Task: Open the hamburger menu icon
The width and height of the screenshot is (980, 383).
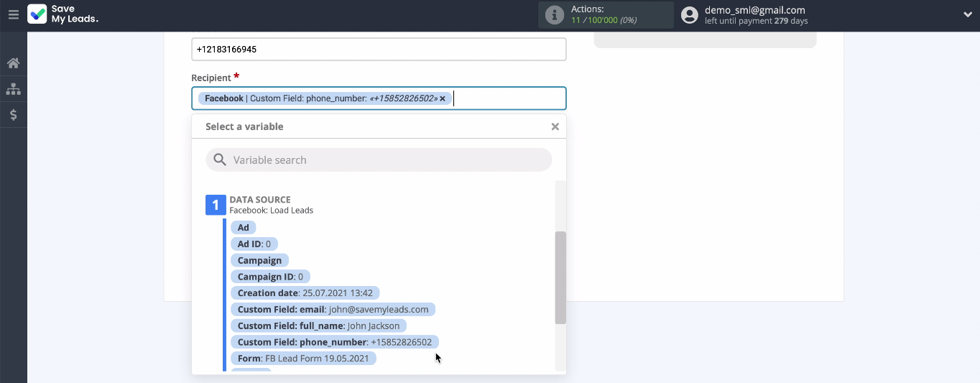Action: pos(13,14)
